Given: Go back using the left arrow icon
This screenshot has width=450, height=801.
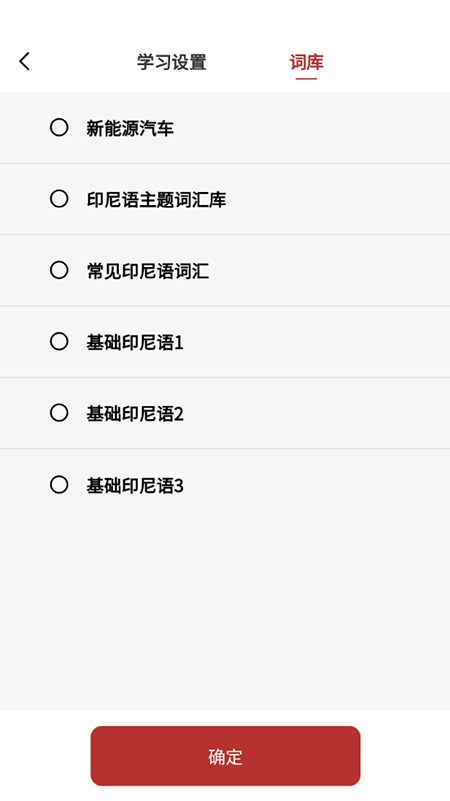Looking at the screenshot, I should pyautogui.click(x=25, y=61).
